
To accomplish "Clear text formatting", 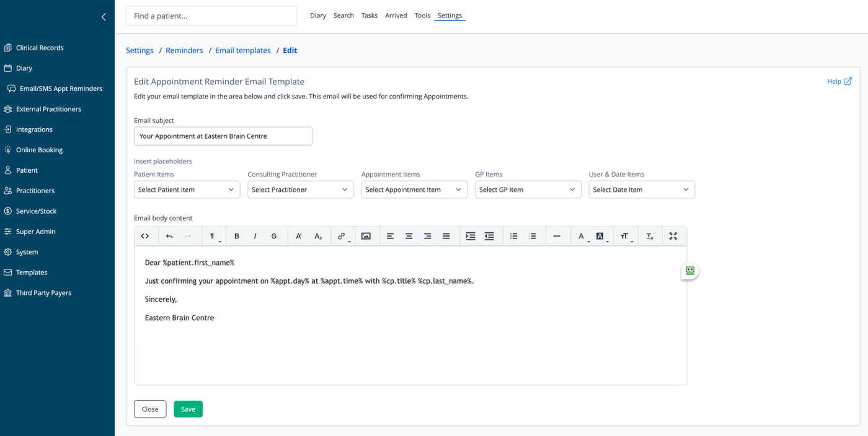I will click(x=650, y=236).
